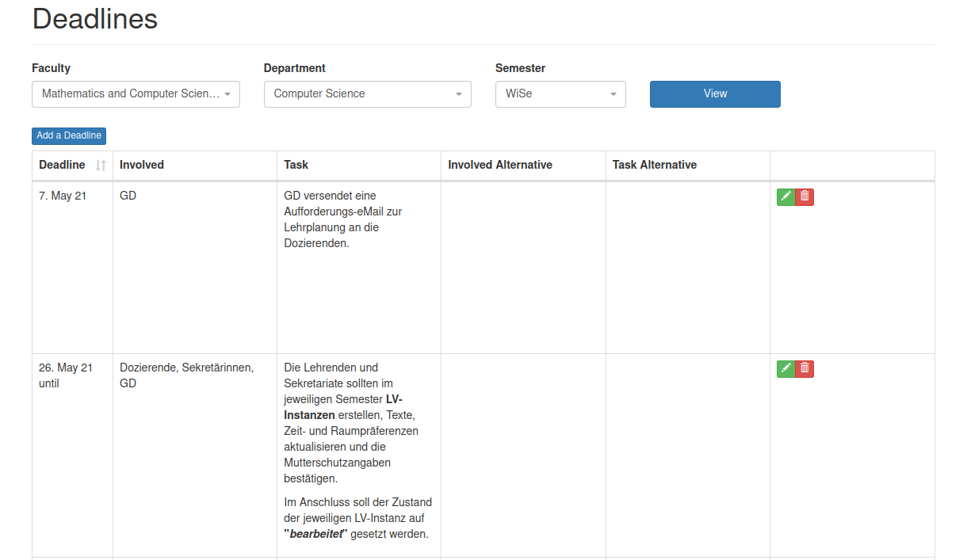Screen dimensions: 967x560
Task: Click the Department field label
Action: click(295, 68)
